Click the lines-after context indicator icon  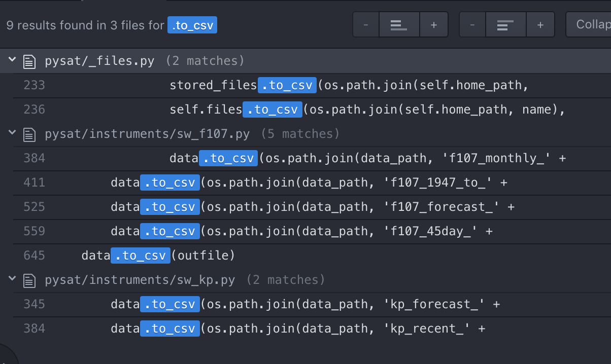506,24
